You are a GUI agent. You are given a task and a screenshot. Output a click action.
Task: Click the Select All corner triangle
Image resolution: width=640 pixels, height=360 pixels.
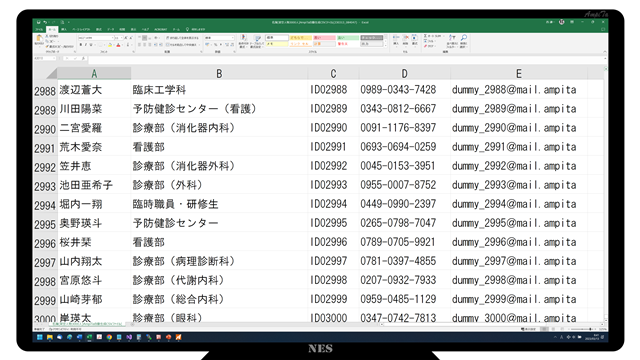[x=51, y=73]
